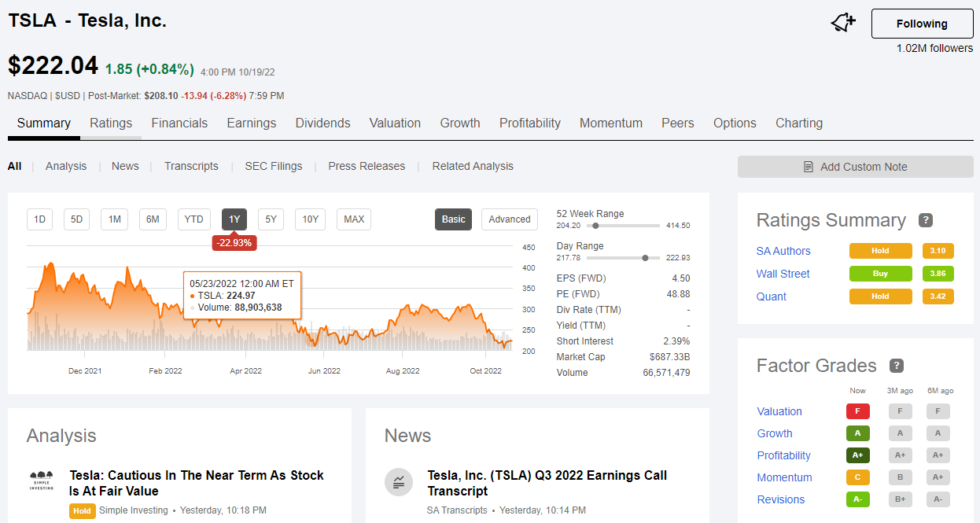
Task: Select the All content filter
Action: click(14, 166)
